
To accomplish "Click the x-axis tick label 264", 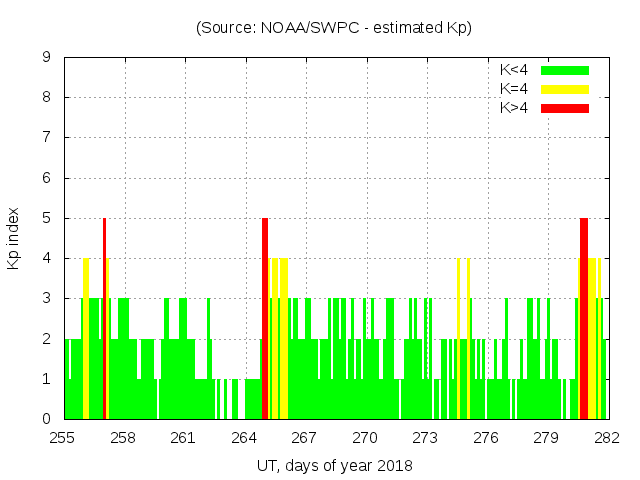I will tap(244, 438).
